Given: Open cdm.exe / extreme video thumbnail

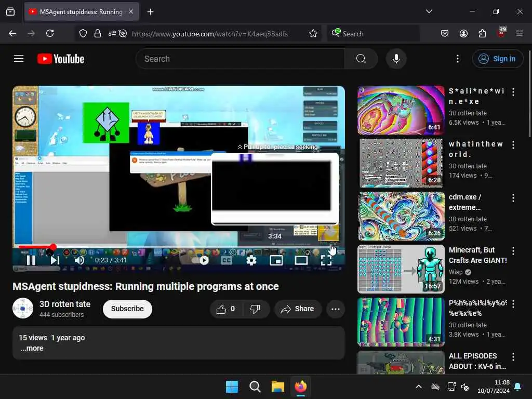Looking at the screenshot, I should click(x=401, y=216).
